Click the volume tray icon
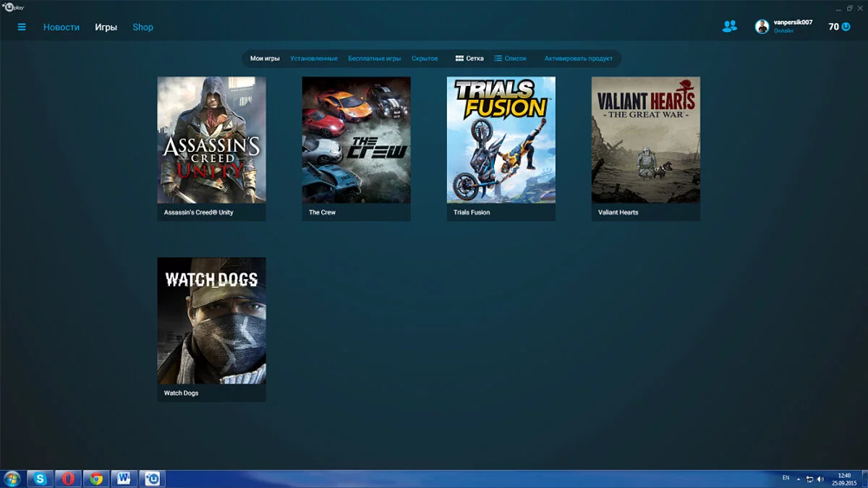 (x=820, y=479)
